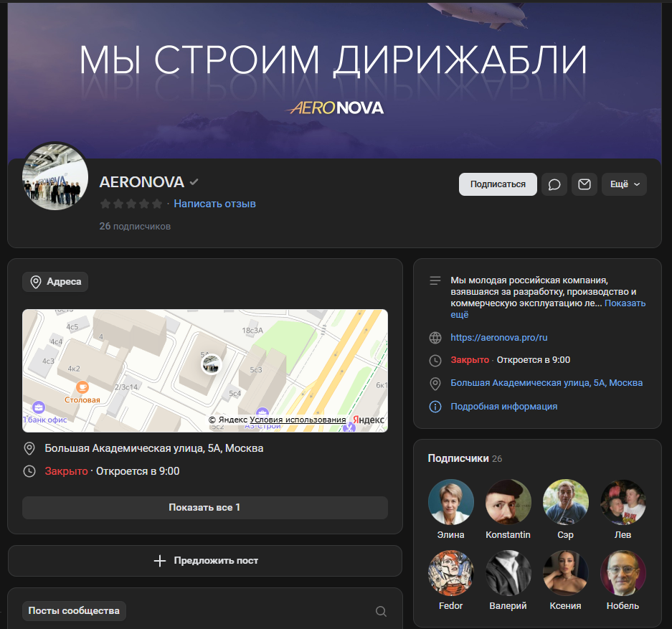This screenshot has width=672, height=629.
Task: Select the Адреса tab
Action: point(55,281)
